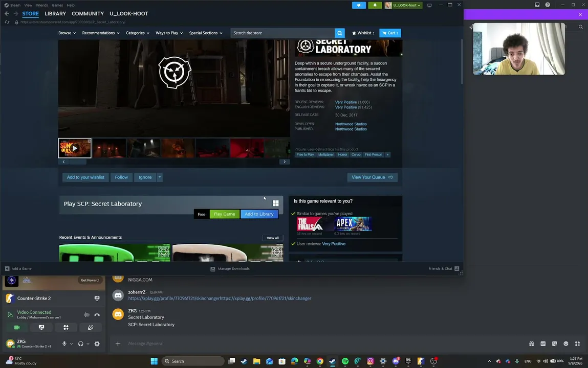588x368 pixels.
Task: Go back with Steam's left arrow
Action: (7, 13)
